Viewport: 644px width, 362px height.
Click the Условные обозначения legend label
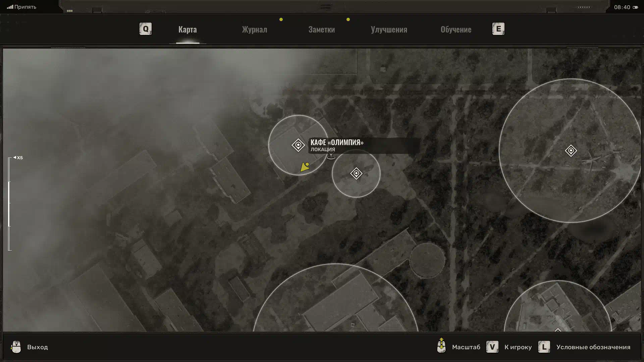coord(593,347)
